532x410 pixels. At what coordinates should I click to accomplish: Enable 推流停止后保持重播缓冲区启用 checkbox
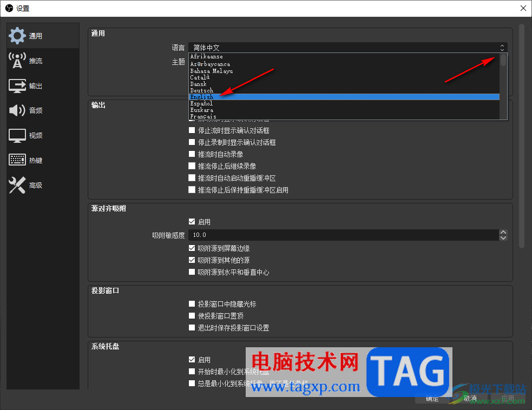point(192,189)
